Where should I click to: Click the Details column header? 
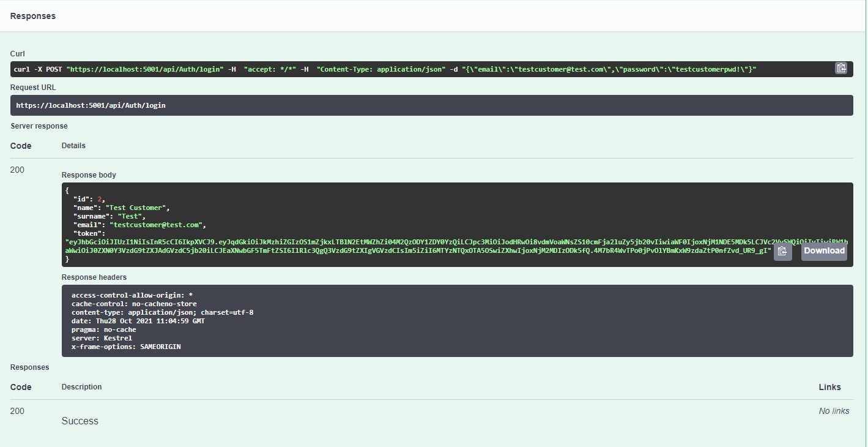click(x=73, y=146)
